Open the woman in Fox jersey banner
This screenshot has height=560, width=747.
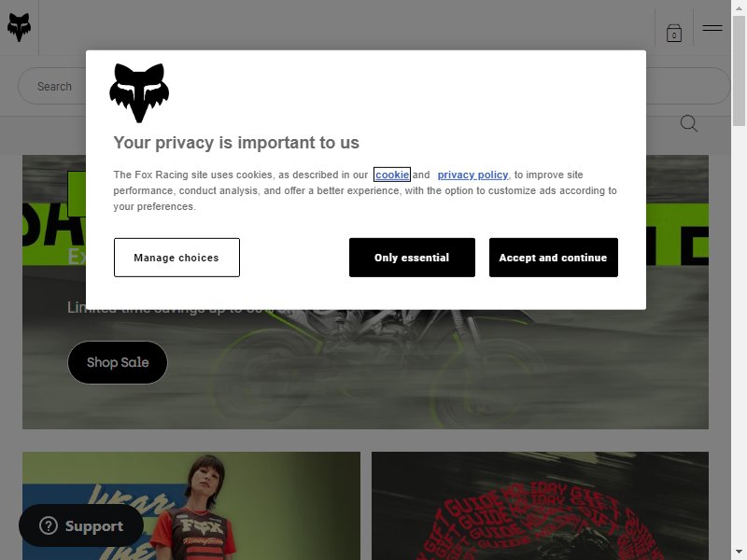tap(191, 506)
